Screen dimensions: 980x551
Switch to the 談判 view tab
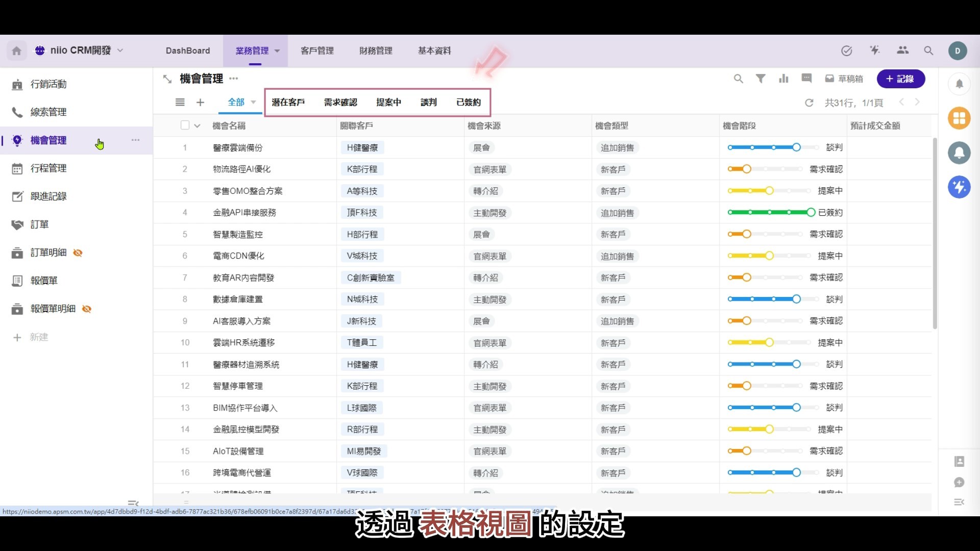(x=429, y=102)
